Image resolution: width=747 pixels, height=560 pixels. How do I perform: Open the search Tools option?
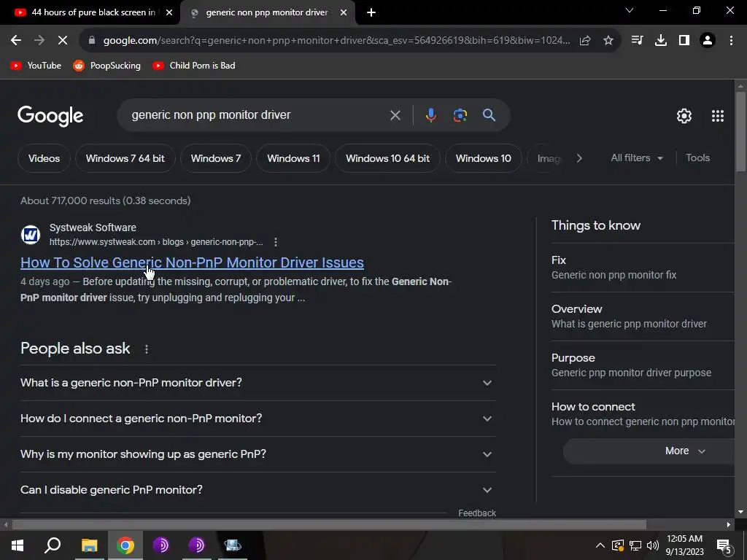coord(697,158)
